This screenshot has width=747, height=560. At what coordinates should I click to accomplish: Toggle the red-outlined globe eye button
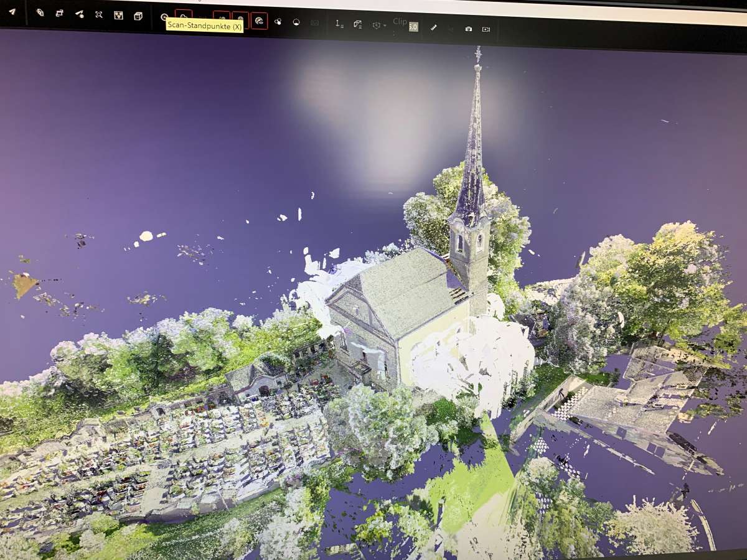260,21
